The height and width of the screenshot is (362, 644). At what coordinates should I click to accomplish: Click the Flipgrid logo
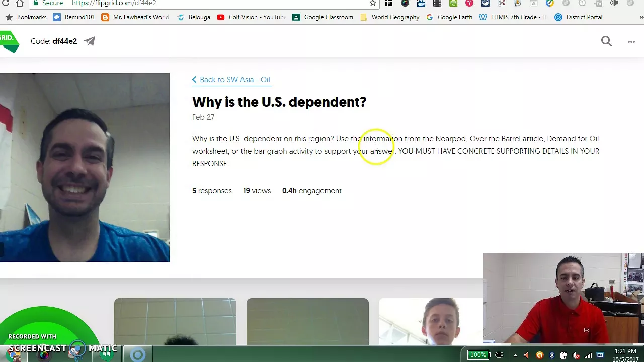coord(9,41)
